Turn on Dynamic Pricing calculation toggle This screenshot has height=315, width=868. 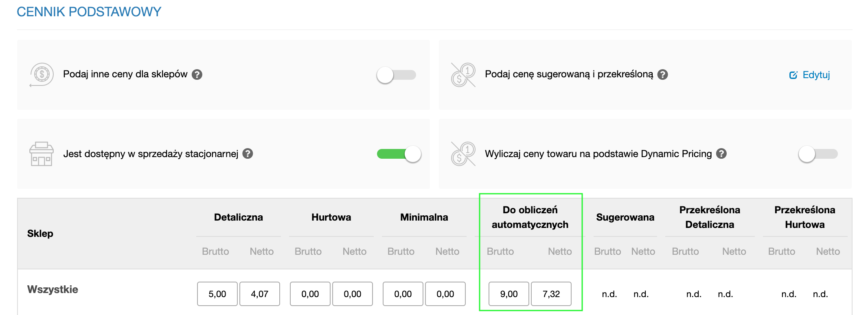(x=818, y=154)
